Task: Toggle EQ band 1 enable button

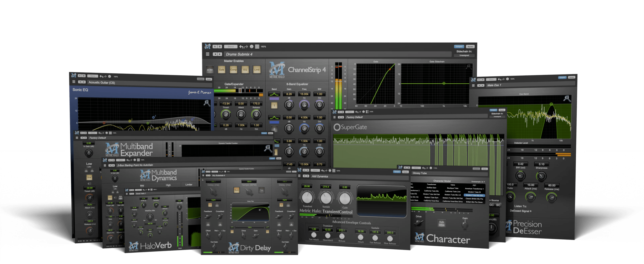Action: tap(274, 106)
